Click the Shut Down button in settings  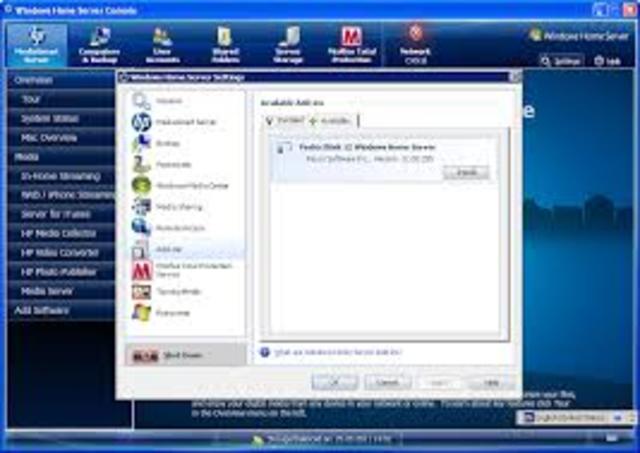click(185, 355)
